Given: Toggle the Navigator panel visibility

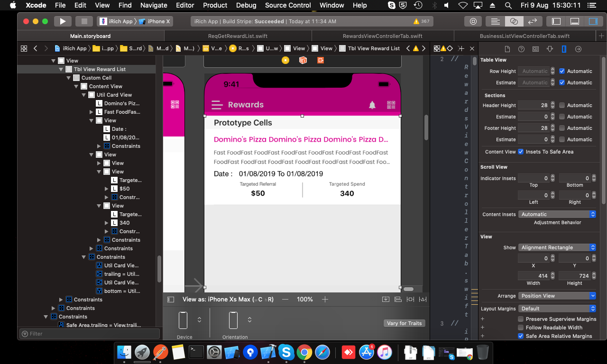Looking at the screenshot, I should point(556,21).
